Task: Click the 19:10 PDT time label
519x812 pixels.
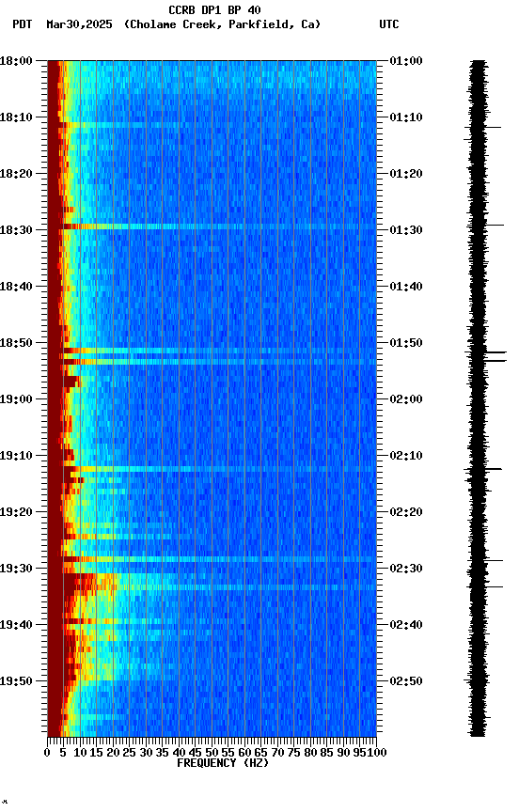Action: [16, 456]
